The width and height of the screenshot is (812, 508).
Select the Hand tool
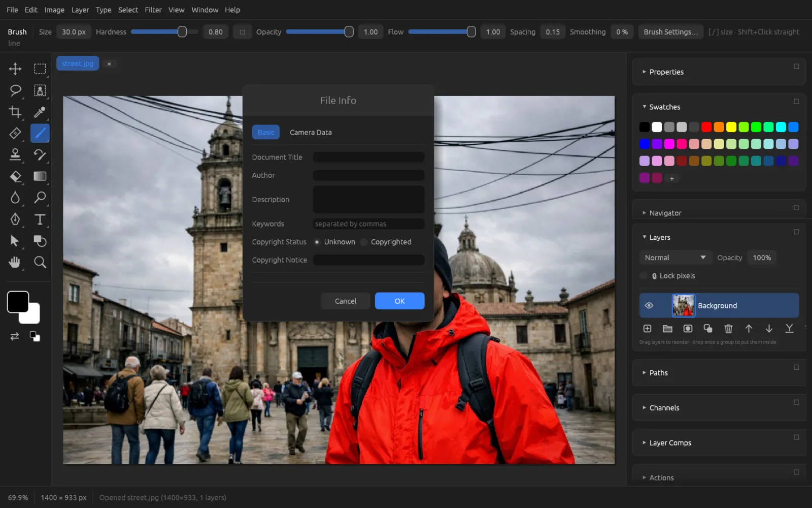pyautogui.click(x=15, y=262)
